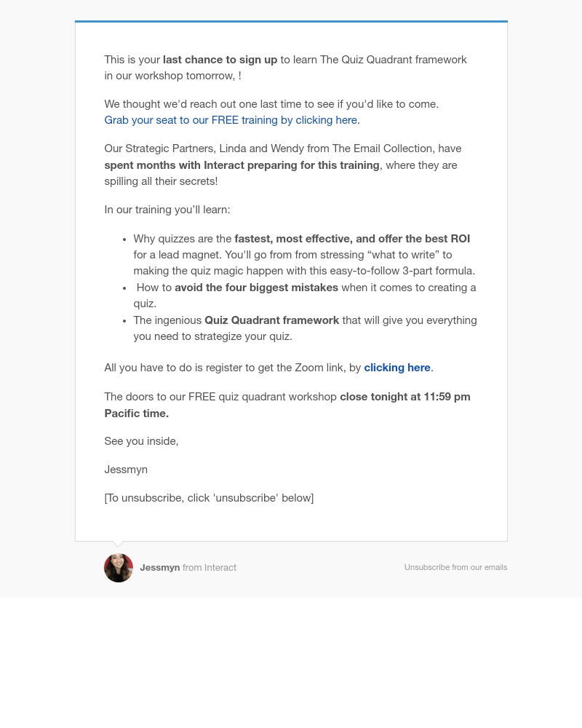Click the 'Jessmyn' sender name in footer
This screenshot has height=728, width=582.
pyautogui.click(x=159, y=568)
